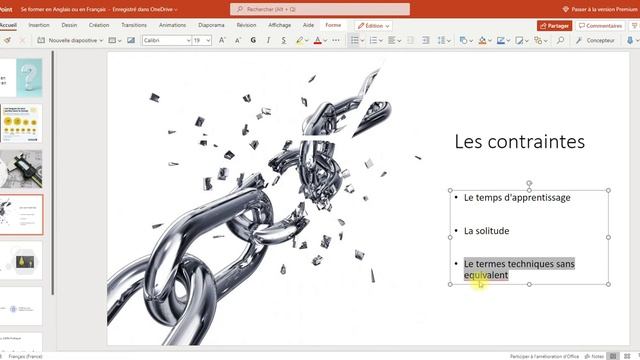
Task: Toggle bold formatting (G)
Action: (x=253, y=40)
